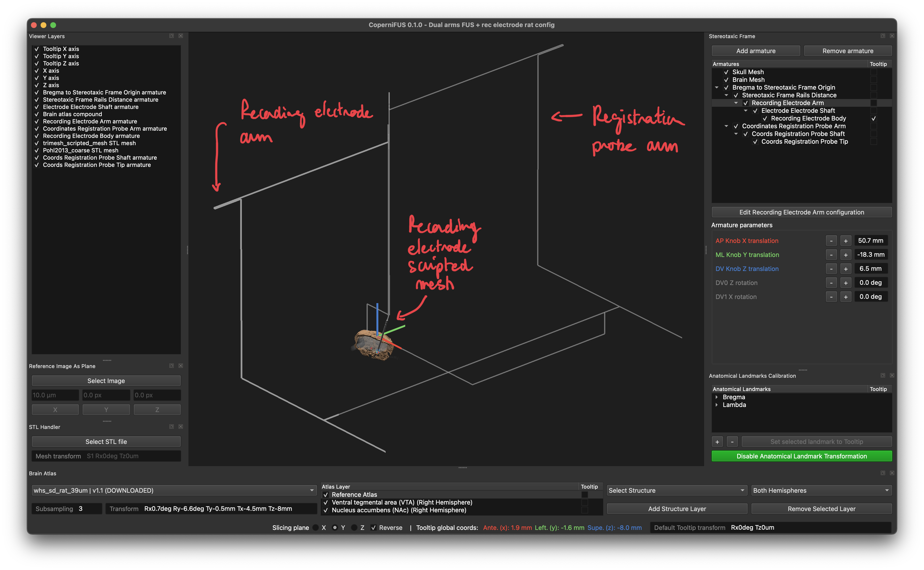Float the Brain Atlas dock panel
Screen dimensions: 924x570
click(x=883, y=473)
